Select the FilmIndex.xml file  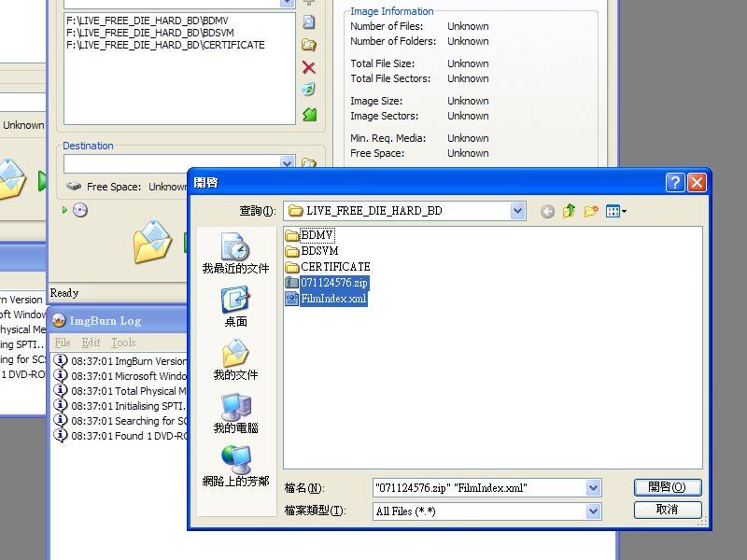tap(333, 298)
